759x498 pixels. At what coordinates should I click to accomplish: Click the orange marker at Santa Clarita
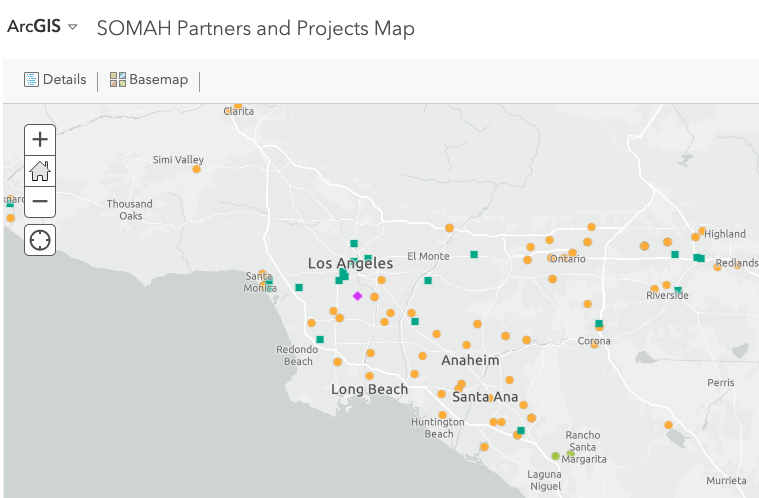(x=238, y=106)
